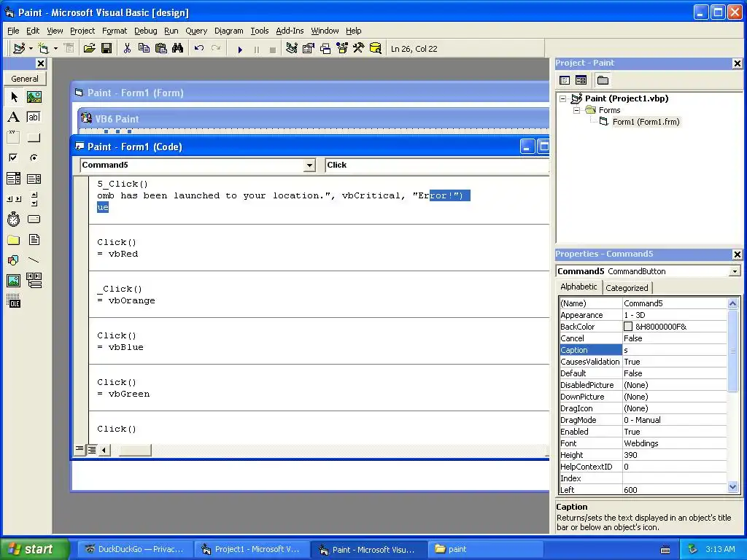The image size is (747, 560).
Task: Open Add Standard EXE Project dropdown arrow
Action: [31, 49]
